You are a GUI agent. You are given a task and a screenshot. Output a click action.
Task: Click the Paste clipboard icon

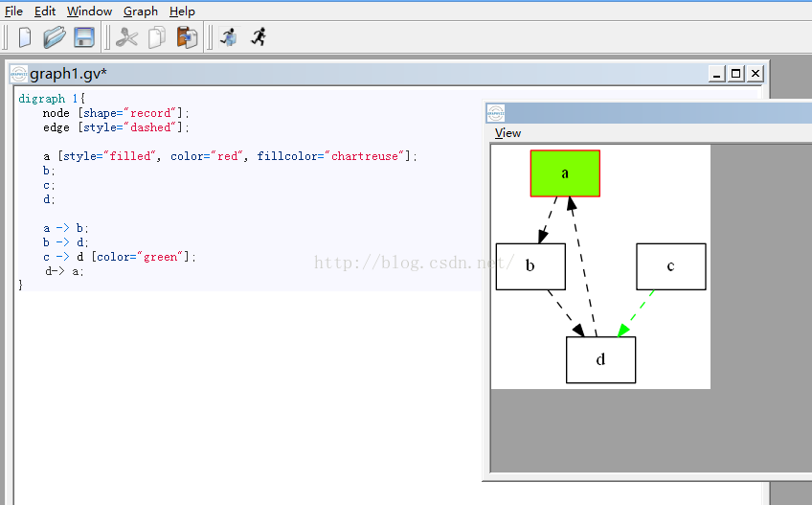click(x=187, y=37)
